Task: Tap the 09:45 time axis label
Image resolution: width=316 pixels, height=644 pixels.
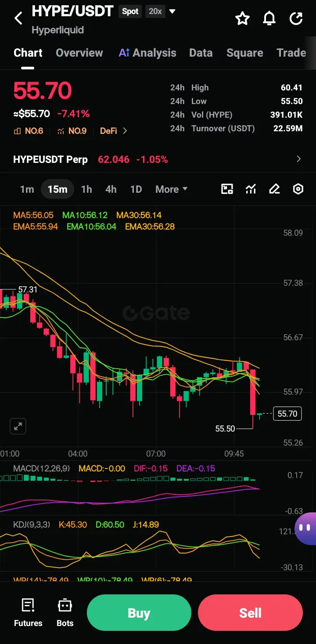Action: click(x=233, y=453)
